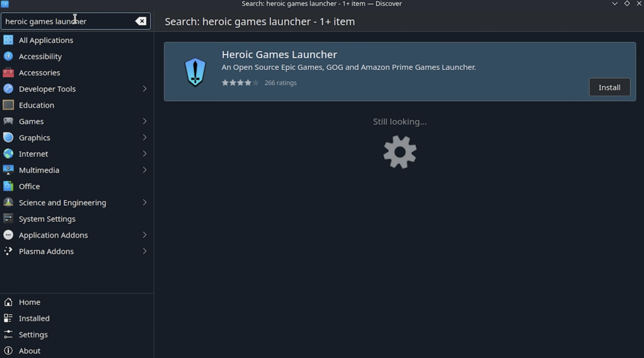Expand the Multimedia category arrow

144,170
